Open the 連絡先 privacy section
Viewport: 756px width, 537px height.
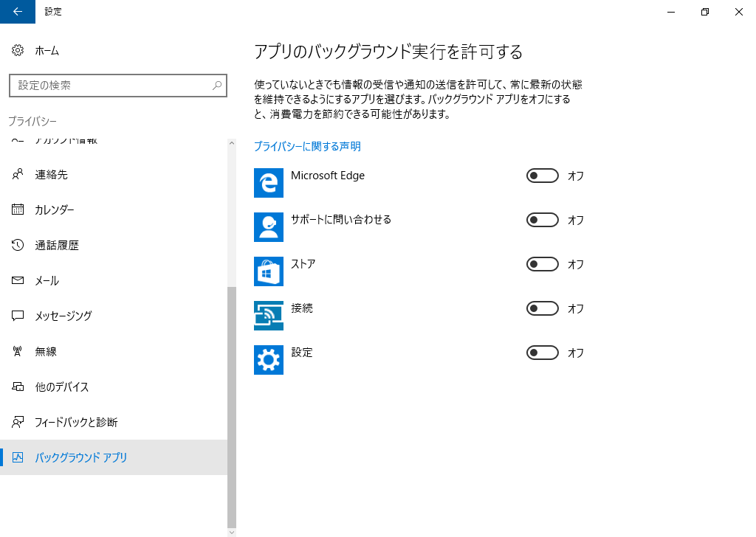click(51, 175)
